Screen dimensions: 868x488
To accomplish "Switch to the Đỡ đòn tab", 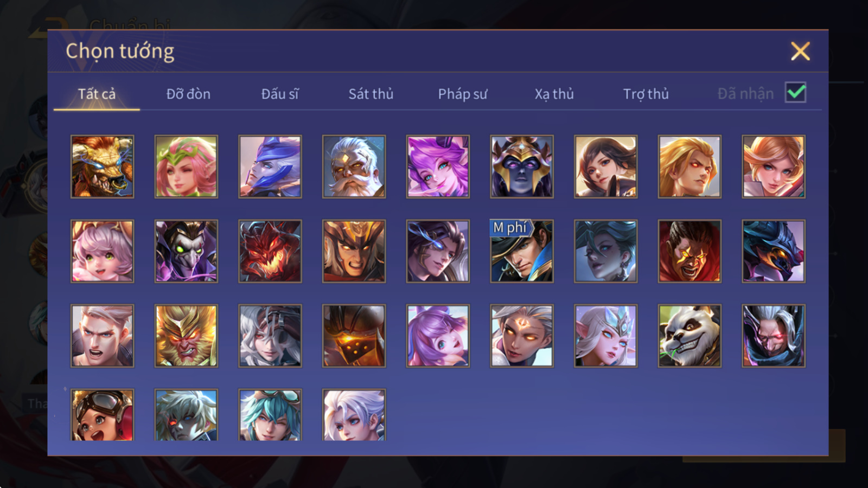I will click(x=188, y=94).
